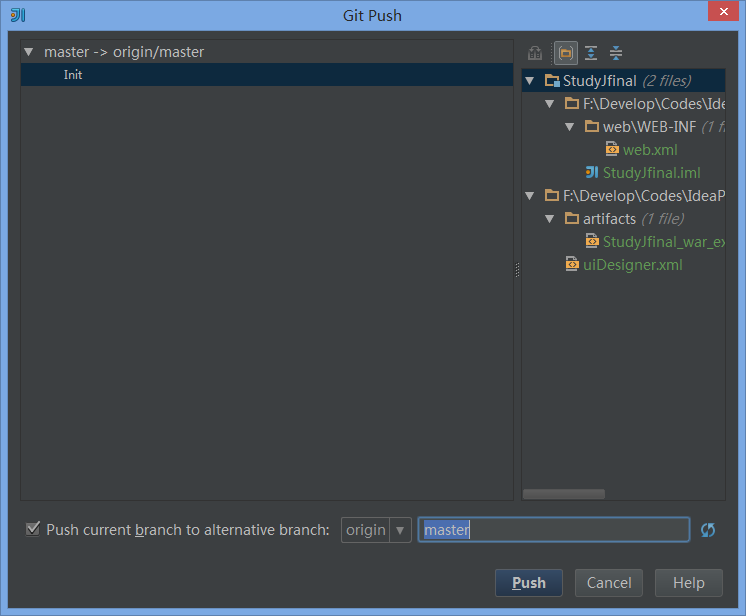Collapse the artifacts folder node
This screenshot has width=746, height=616.
point(550,219)
